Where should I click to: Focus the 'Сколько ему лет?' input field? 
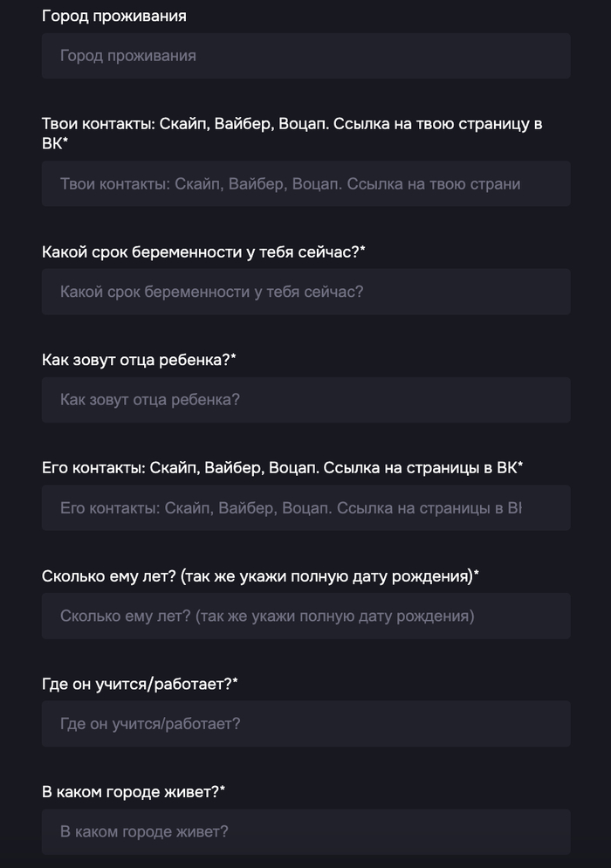tap(305, 617)
